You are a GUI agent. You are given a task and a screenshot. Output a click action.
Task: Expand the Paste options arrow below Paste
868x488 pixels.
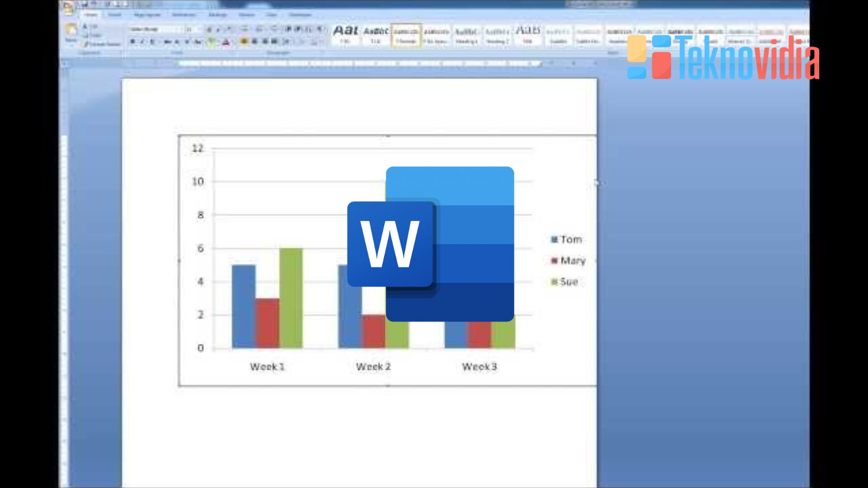click(x=71, y=45)
